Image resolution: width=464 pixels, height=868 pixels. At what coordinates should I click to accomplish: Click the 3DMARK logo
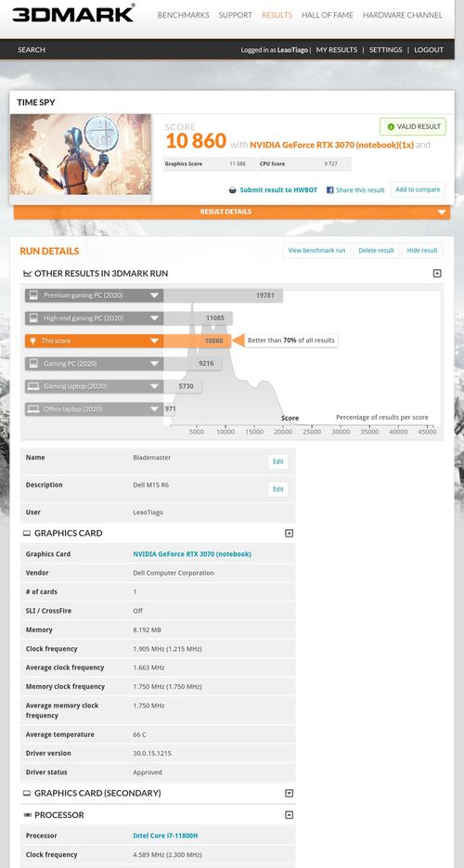coord(73,13)
